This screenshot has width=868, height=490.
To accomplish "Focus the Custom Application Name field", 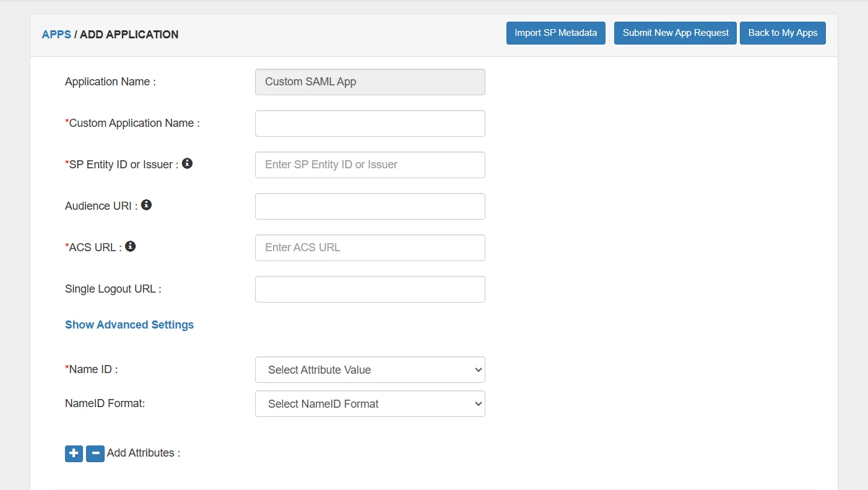I will tap(370, 124).
